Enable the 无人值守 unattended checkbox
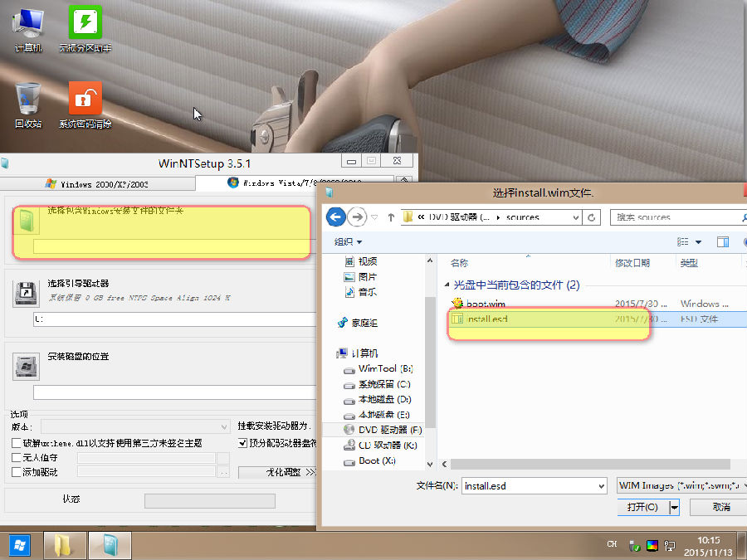Screen dimensions: 747x560 pyautogui.click(x=17, y=458)
